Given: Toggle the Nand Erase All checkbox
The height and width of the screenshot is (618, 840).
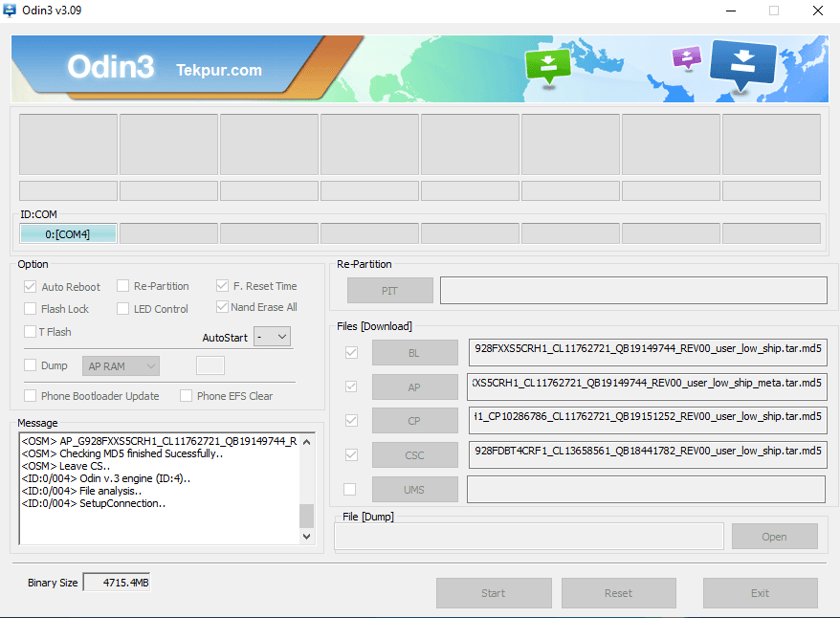Looking at the screenshot, I should [x=222, y=306].
